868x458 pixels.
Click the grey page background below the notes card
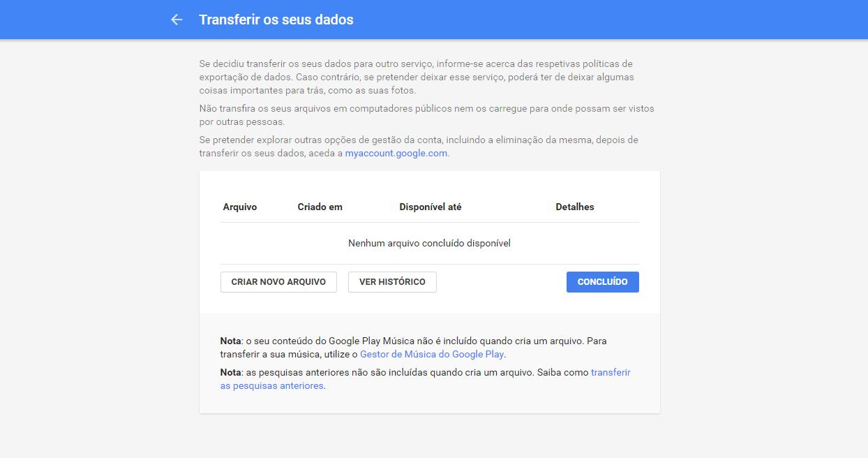429,436
